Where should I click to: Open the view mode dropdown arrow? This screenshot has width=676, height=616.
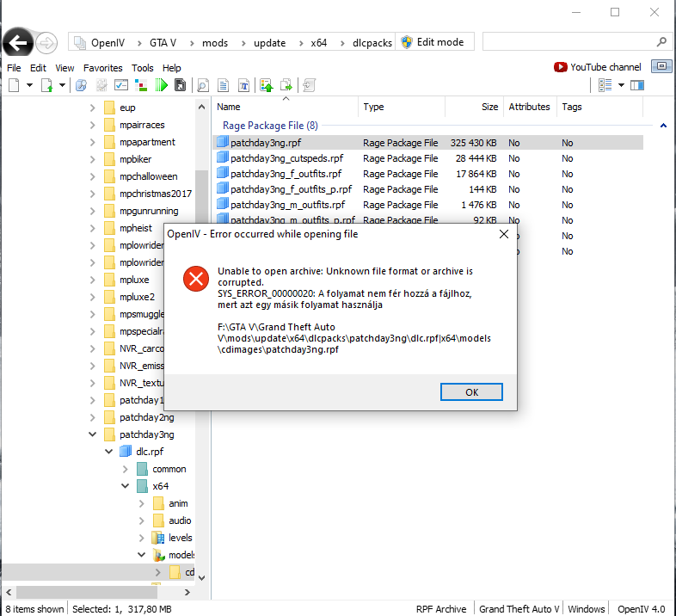[x=621, y=85]
